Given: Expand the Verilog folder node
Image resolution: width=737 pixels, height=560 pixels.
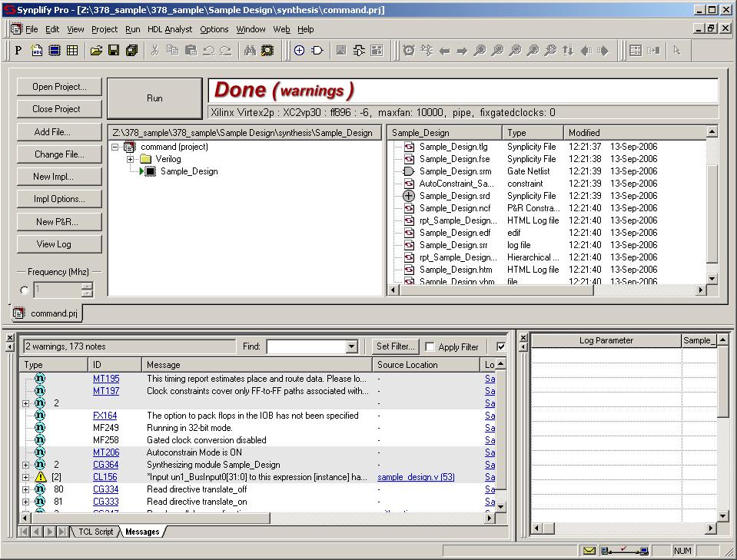Looking at the screenshot, I should (130, 159).
